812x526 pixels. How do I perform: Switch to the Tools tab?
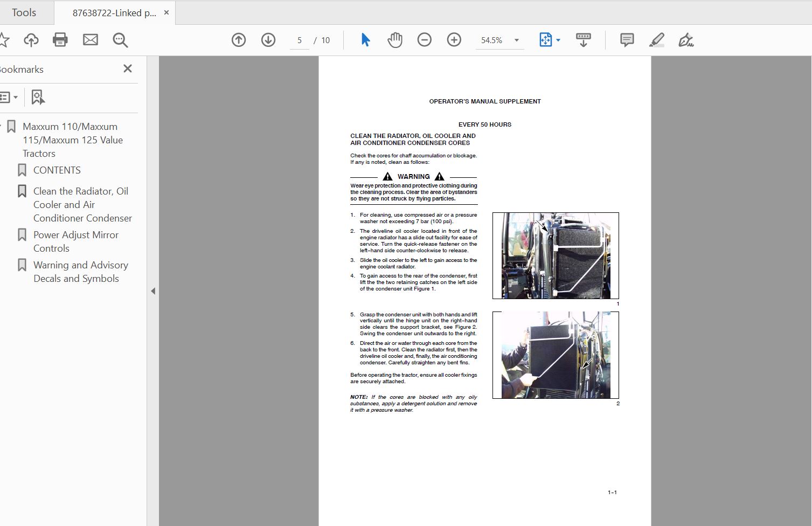click(x=24, y=12)
